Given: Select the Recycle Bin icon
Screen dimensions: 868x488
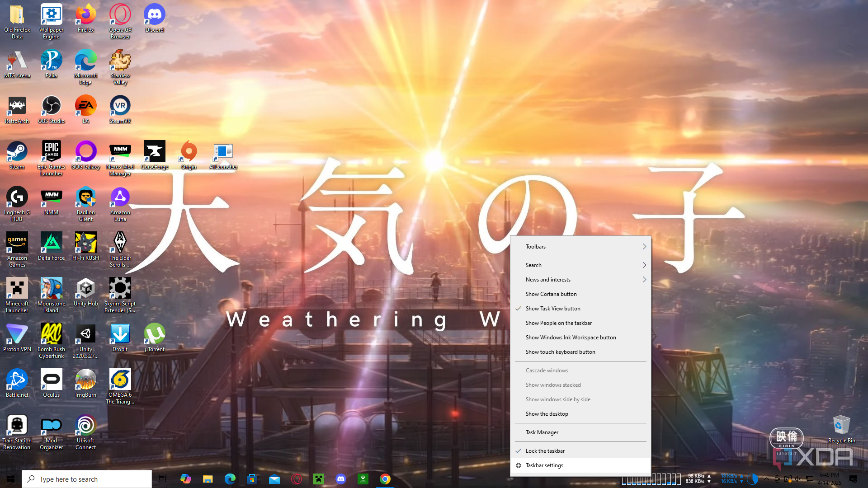Looking at the screenshot, I should pyautogui.click(x=841, y=429).
